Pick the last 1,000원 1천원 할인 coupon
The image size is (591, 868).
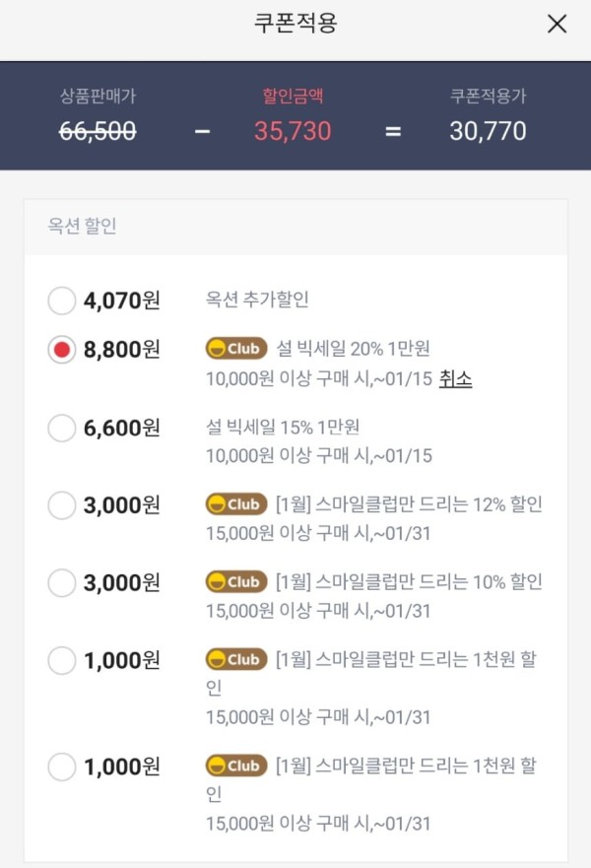[61, 767]
